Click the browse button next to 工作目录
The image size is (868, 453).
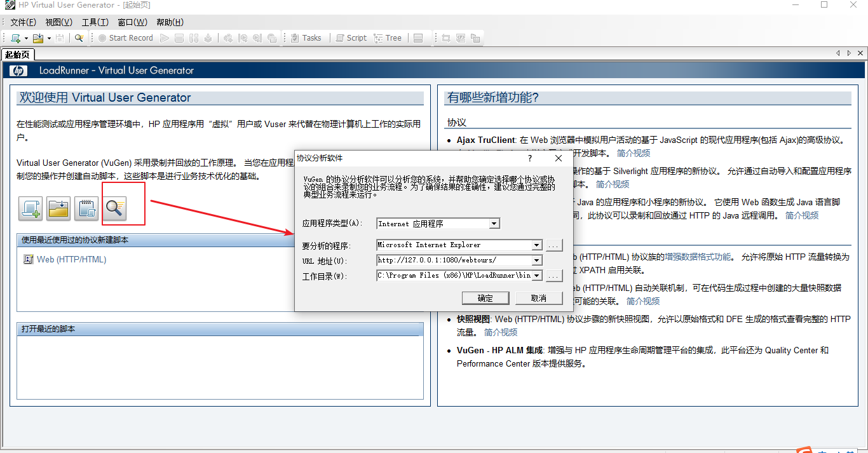pyautogui.click(x=554, y=276)
